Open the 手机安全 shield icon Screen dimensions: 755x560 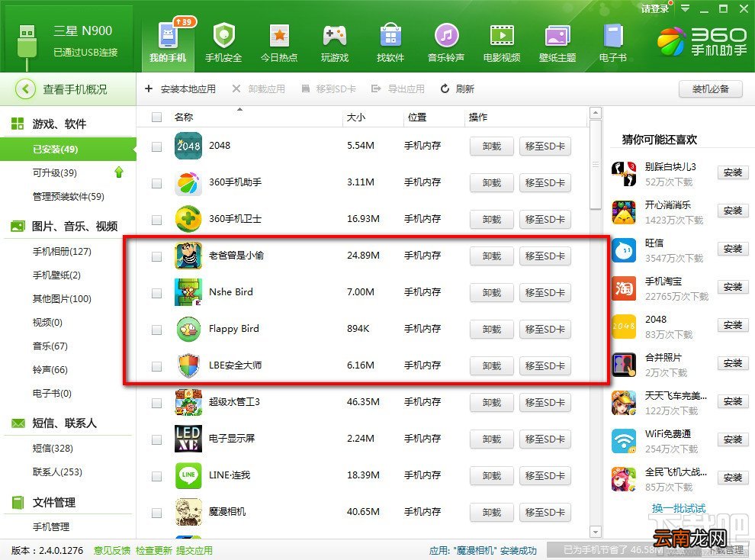[224, 36]
